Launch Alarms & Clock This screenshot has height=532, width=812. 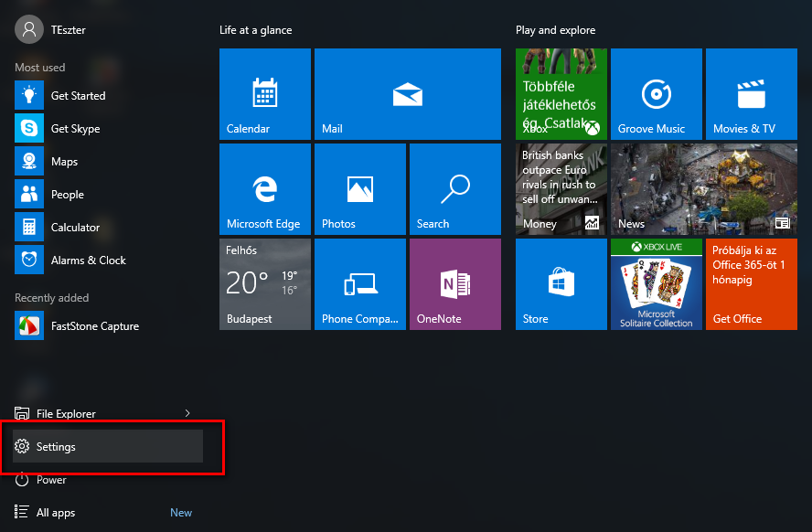(x=87, y=260)
